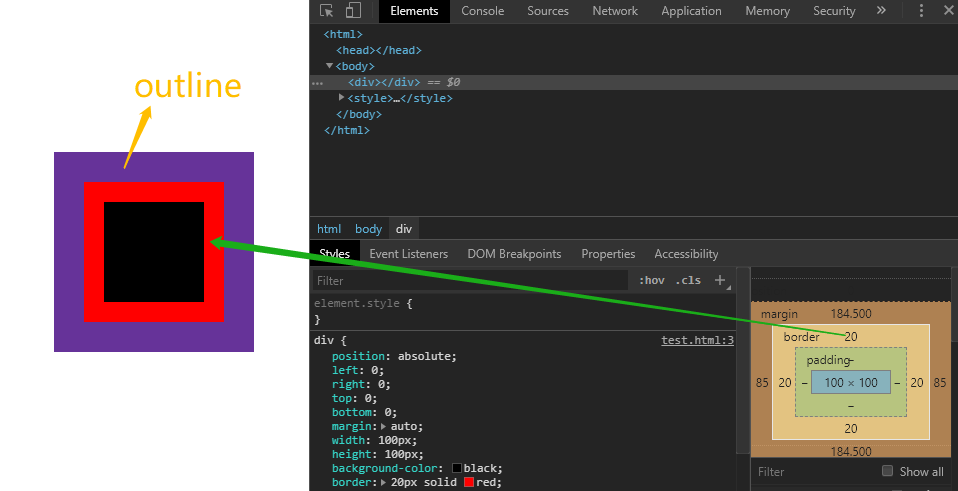Viewport: 958px width, 491px height.
Task: Open the Security tab
Action: point(834,11)
